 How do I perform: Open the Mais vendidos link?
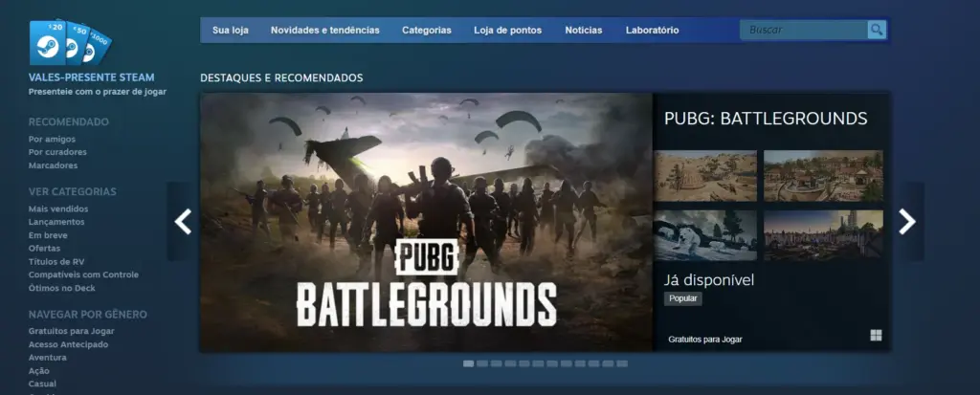(x=58, y=208)
